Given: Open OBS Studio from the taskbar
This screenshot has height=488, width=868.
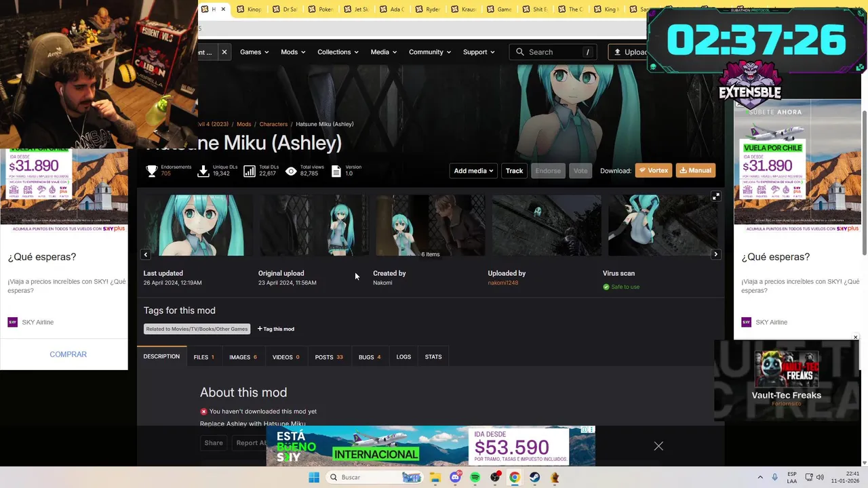Looking at the screenshot, I should 495,477.
